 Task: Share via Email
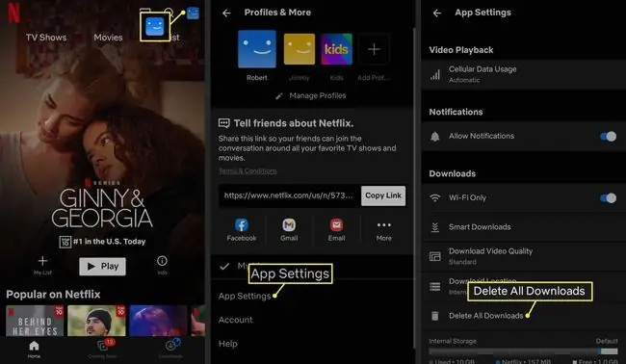point(336,230)
